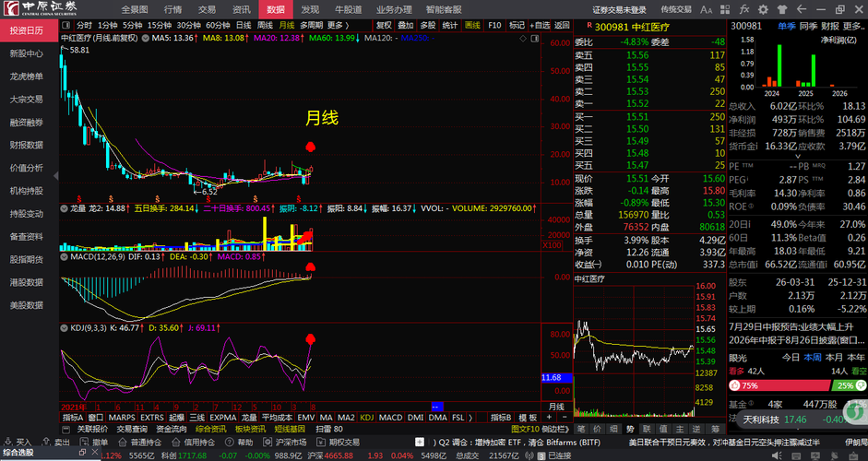Image resolution: width=868 pixels, height=461 pixels.
Task: Expand 更多 in financial panel header
Action: click(854, 26)
